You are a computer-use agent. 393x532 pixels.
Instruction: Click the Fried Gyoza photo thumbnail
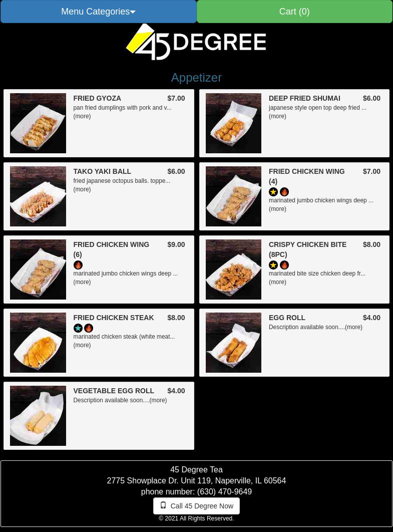[x=38, y=123]
